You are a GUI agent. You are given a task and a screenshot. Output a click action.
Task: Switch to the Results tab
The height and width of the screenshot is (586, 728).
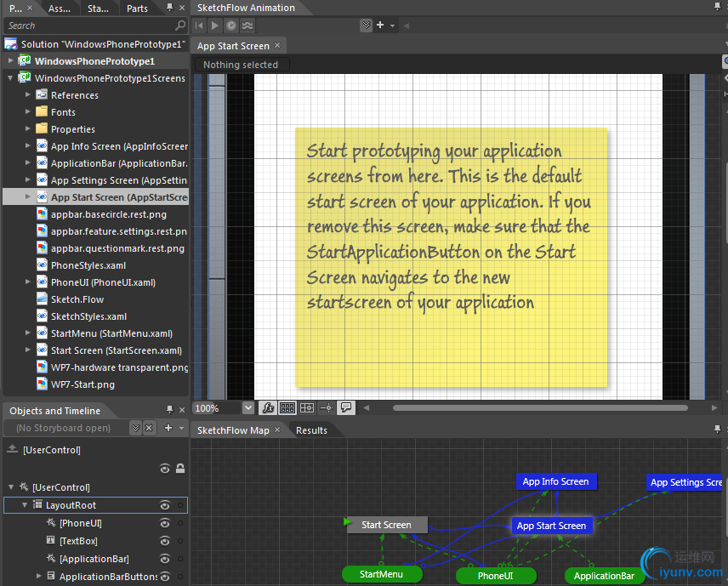(311, 430)
